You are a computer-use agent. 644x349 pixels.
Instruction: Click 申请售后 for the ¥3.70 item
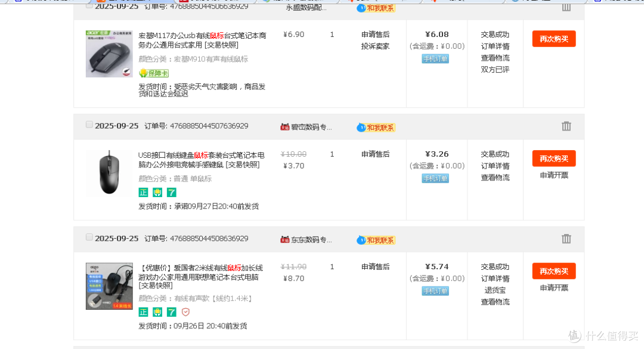376,154
